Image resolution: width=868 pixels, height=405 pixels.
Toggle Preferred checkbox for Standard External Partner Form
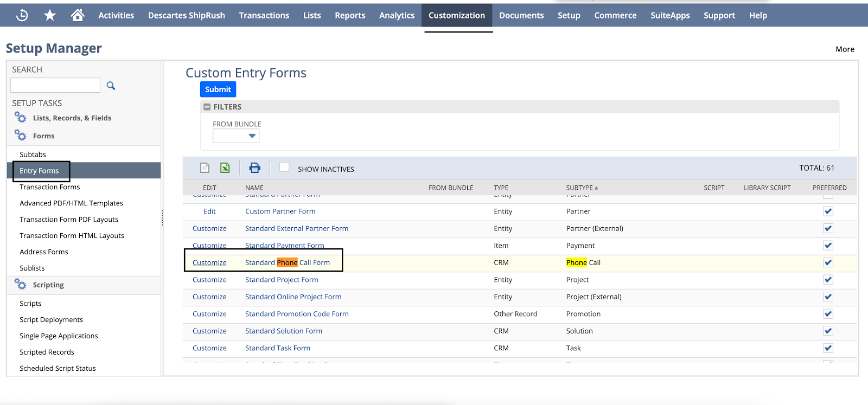tap(828, 228)
